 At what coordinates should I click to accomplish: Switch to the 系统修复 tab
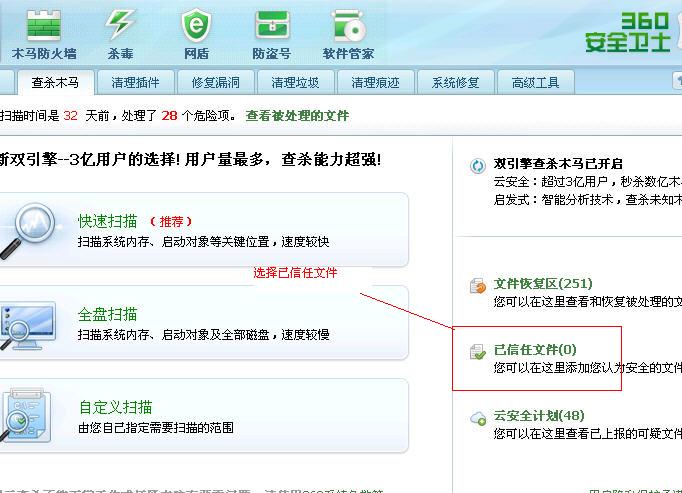455,82
